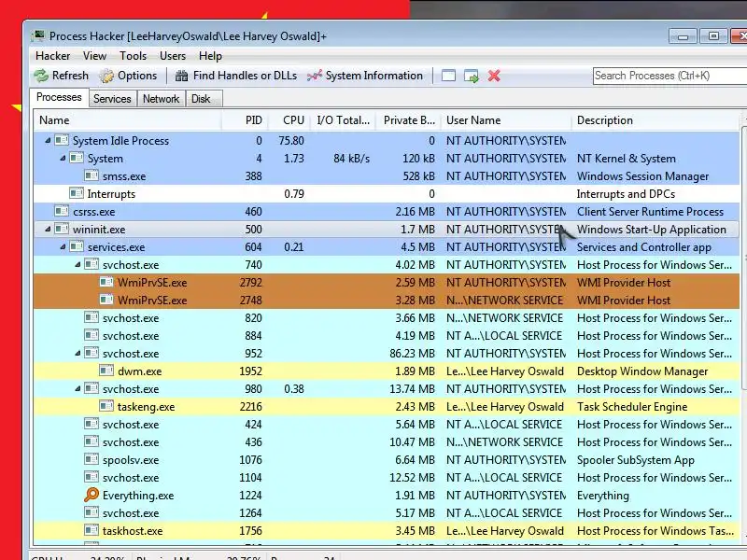Collapse the wininit.exe subtree

tap(48, 229)
